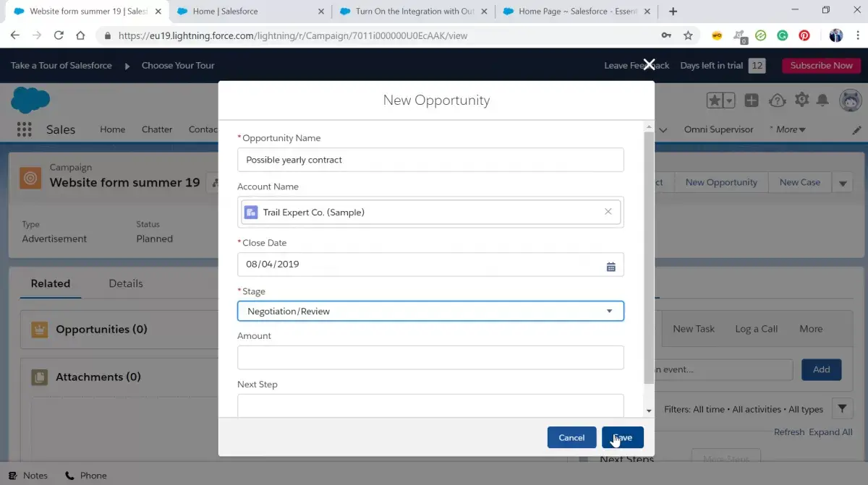This screenshot has height=485, width=868.
Task: Cancel the New Opportunity dialog
Action: pos(571,437)
